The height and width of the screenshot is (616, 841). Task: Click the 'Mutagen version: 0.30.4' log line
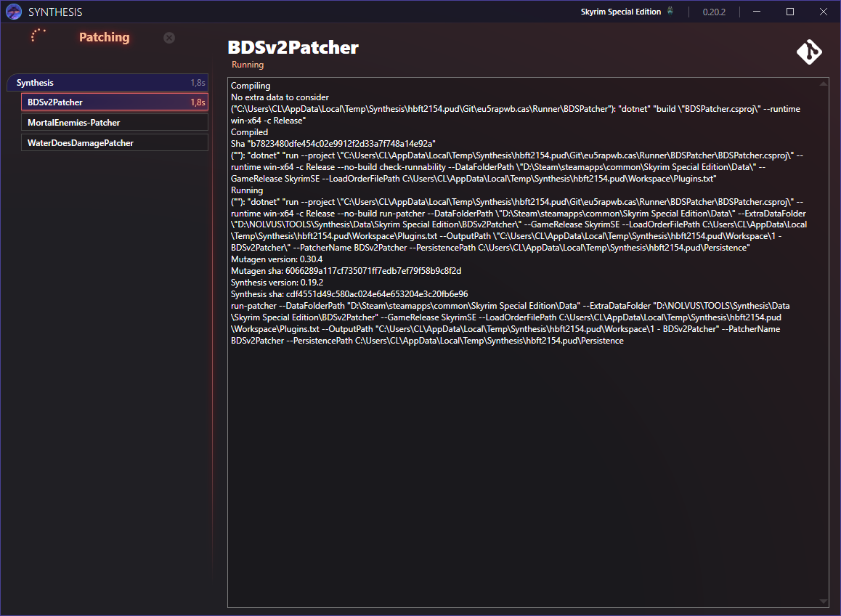(276, 259)
